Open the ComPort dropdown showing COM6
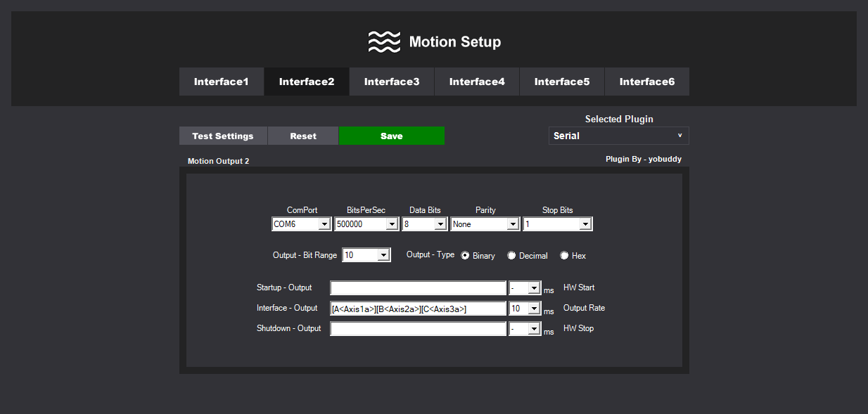Screen dimensions: 868x414 [x=324, y=224]
